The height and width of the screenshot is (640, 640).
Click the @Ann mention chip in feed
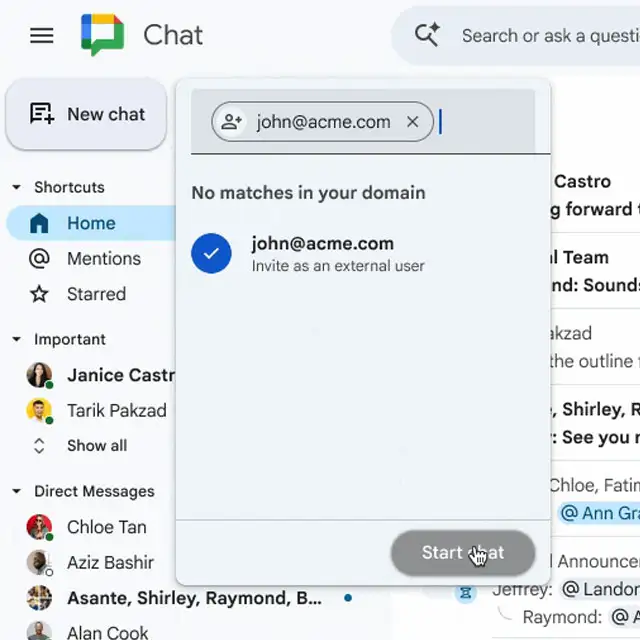coord(599,513)
